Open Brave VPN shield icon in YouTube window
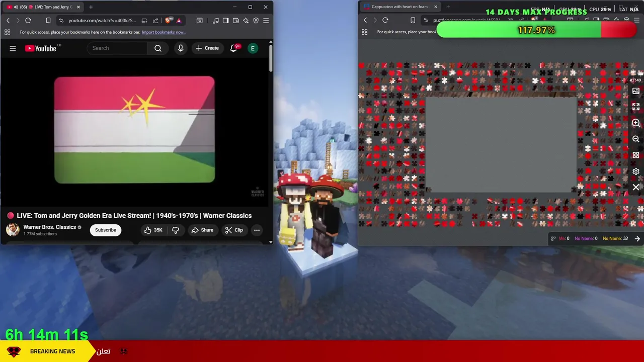This screenshot has width=644, height=362. (256, 20)
